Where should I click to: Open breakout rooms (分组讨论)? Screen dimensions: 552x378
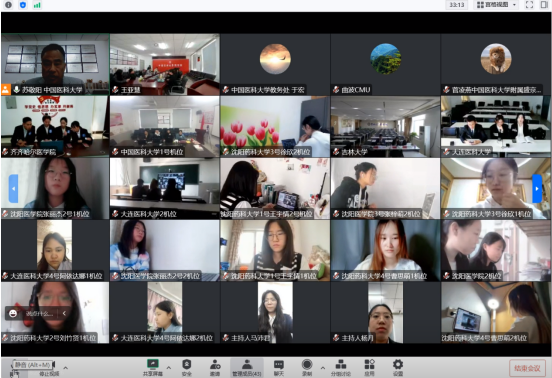[x=340, y=367]
